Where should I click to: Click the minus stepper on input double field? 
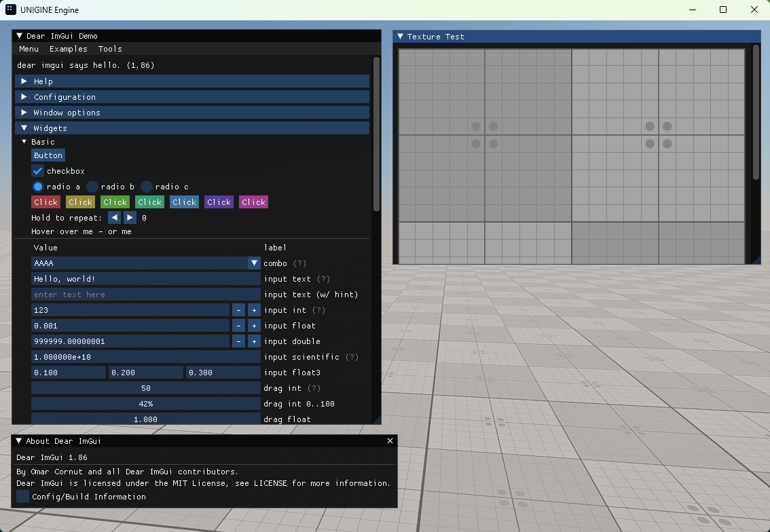click(x=238, y=341)
